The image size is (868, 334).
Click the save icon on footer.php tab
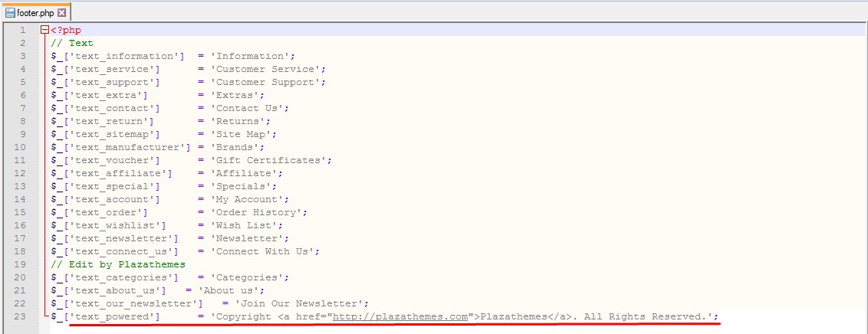pos(10,12)
